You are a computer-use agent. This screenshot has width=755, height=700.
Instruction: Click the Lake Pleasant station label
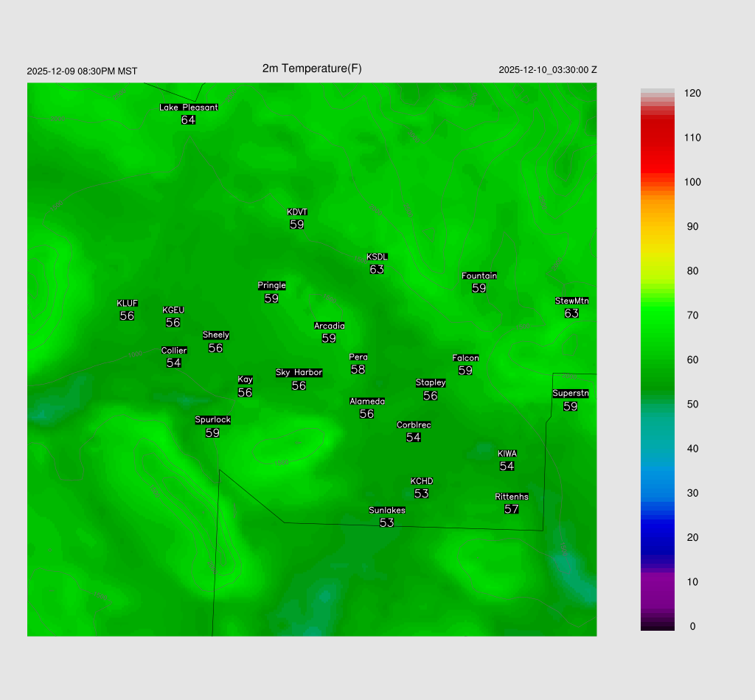[x=189, y=108]
